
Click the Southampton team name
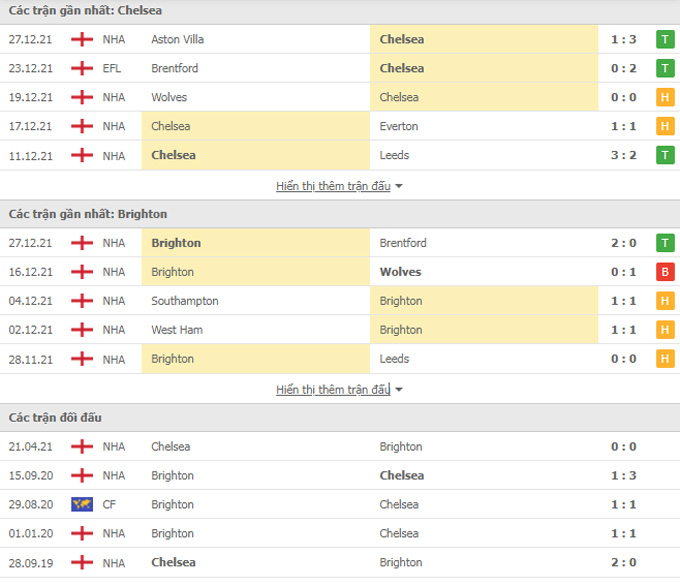(x=185, y=301)
